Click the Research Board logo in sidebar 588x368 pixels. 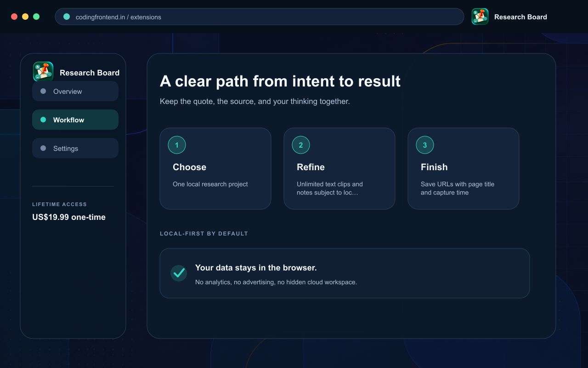43,72
